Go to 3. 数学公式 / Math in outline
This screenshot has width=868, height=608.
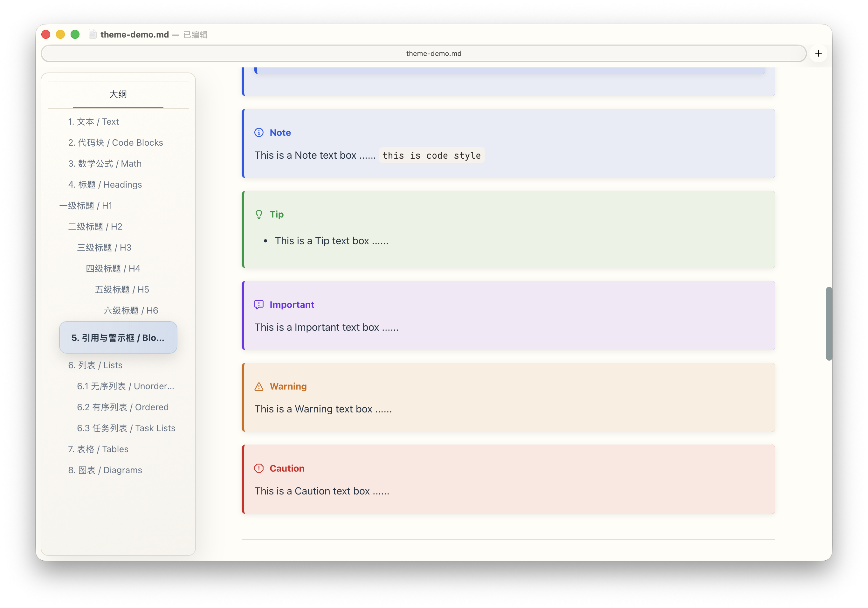pyautogui.click(x=105, y=163)
